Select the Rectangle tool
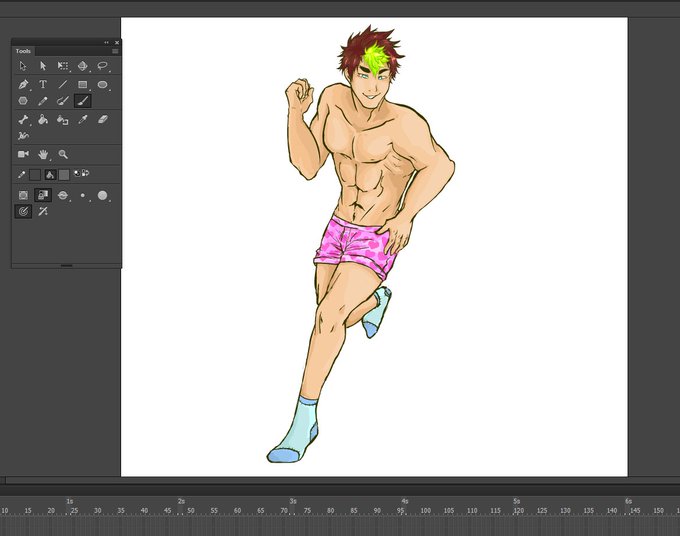 click(82, 85)
